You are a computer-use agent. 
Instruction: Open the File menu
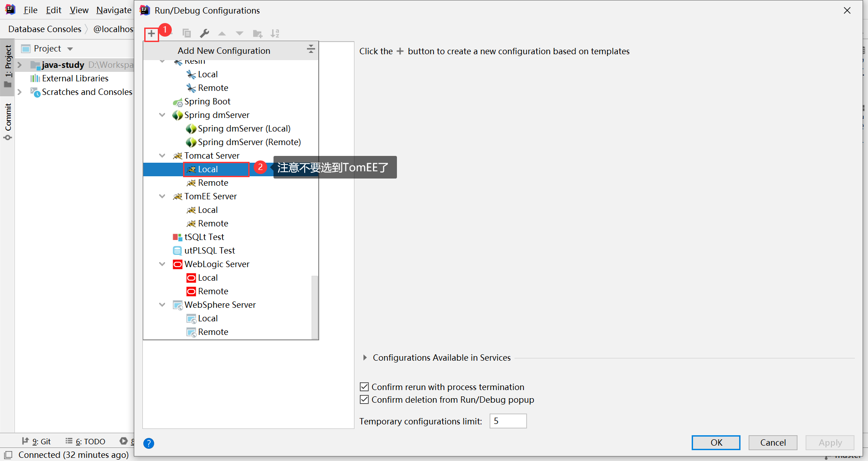click(x=30, y=10)
